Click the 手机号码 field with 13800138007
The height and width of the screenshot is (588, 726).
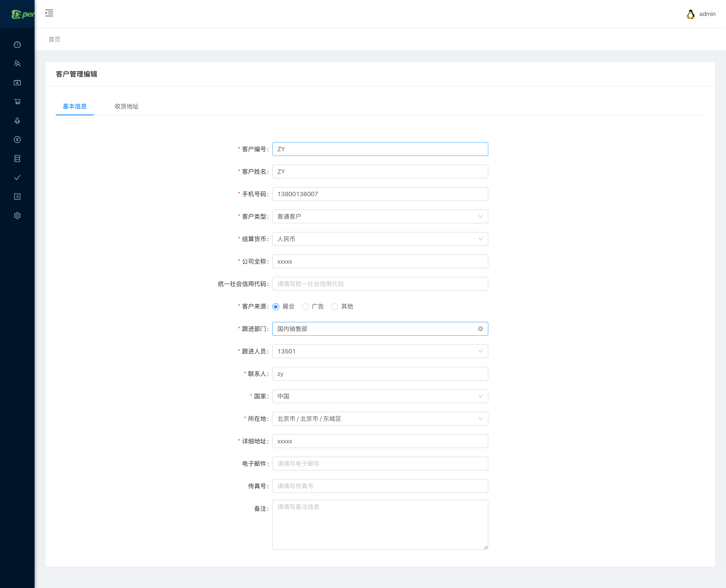(380, 194)
